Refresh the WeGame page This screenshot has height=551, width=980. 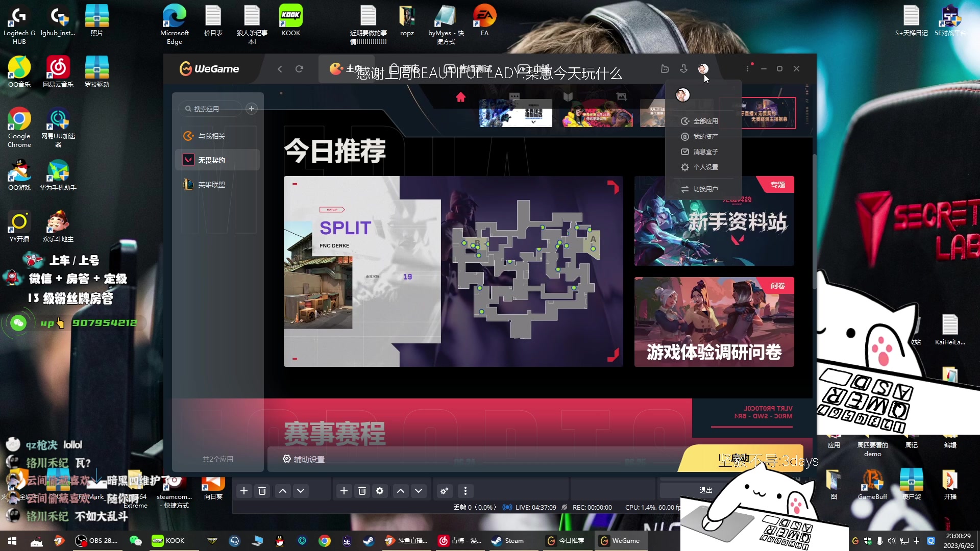[x=299, y=69]
